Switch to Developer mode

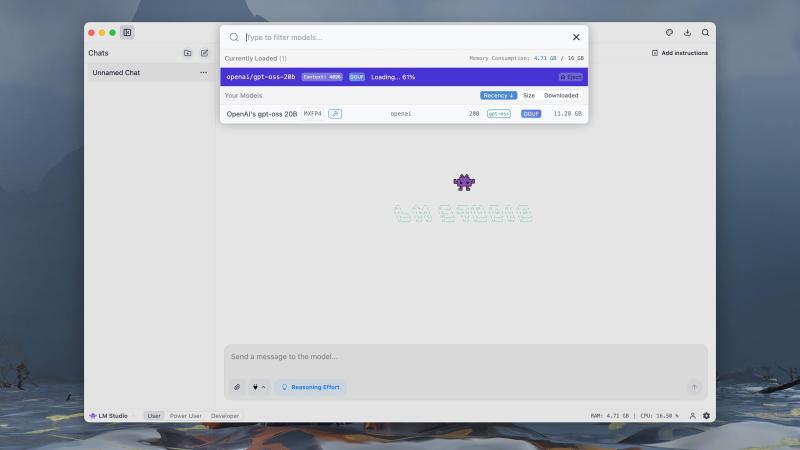coord(225,416)
